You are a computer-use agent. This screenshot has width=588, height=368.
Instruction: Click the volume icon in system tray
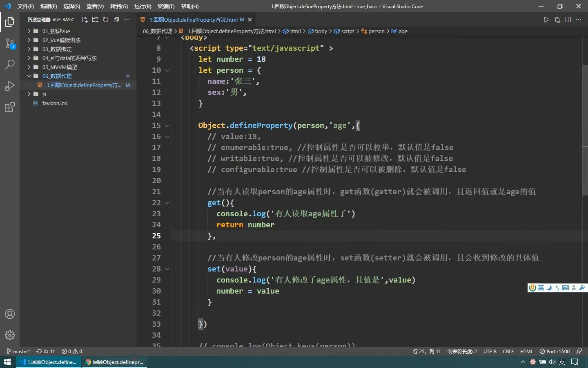click(552, 362)
